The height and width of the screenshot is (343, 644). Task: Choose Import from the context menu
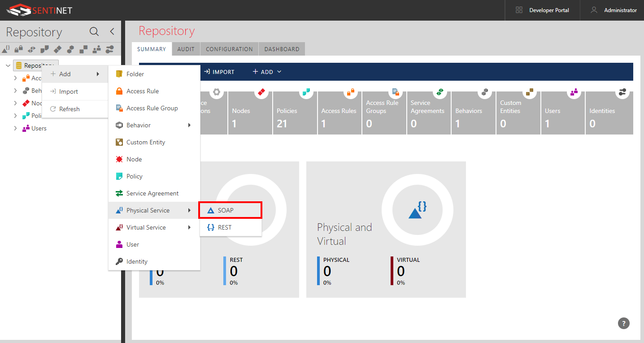tap(75, 91)
